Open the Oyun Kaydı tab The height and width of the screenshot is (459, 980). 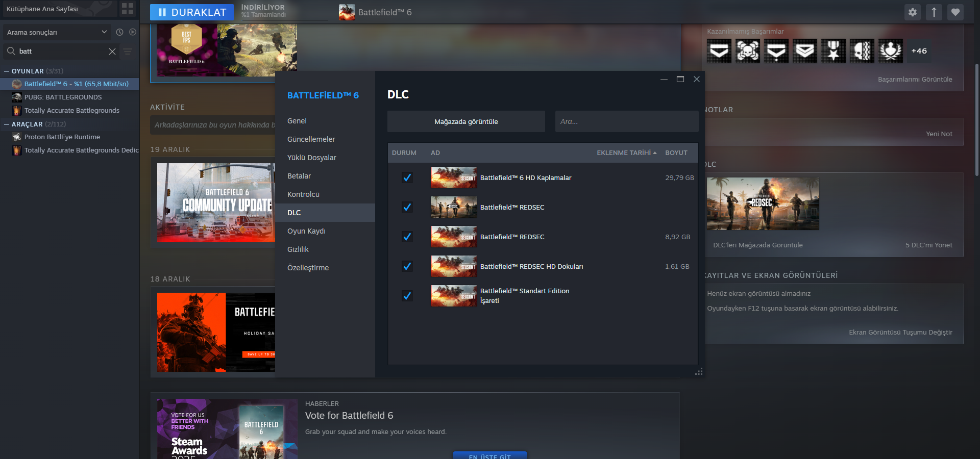(325, 231)
